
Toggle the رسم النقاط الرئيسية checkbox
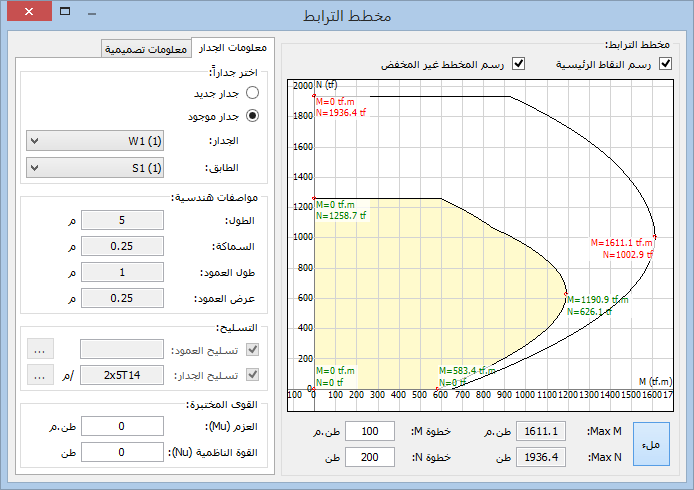tap(666, 64)
